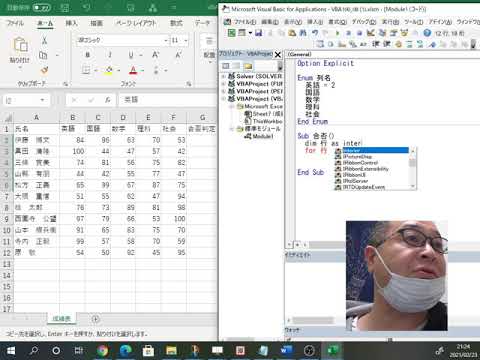The height and width of the screenshot is (360, 480).
Task: Click the Break (pause) icon in VBA toolbar
Action: tap(348, 33)
